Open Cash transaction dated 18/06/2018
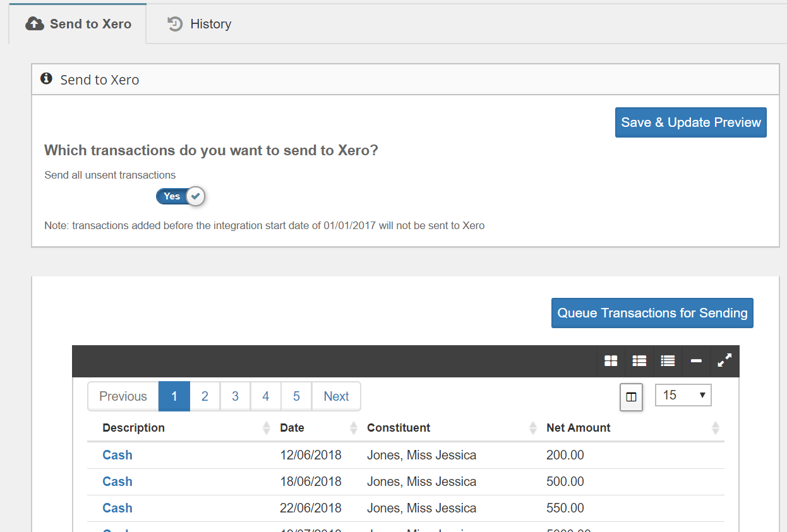 coord(117,482)
